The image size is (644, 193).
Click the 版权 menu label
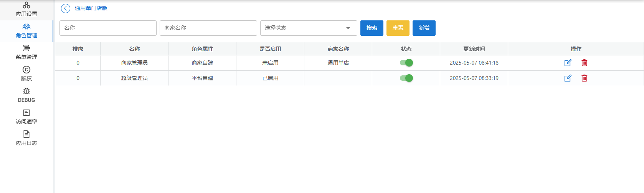[26, 78]
